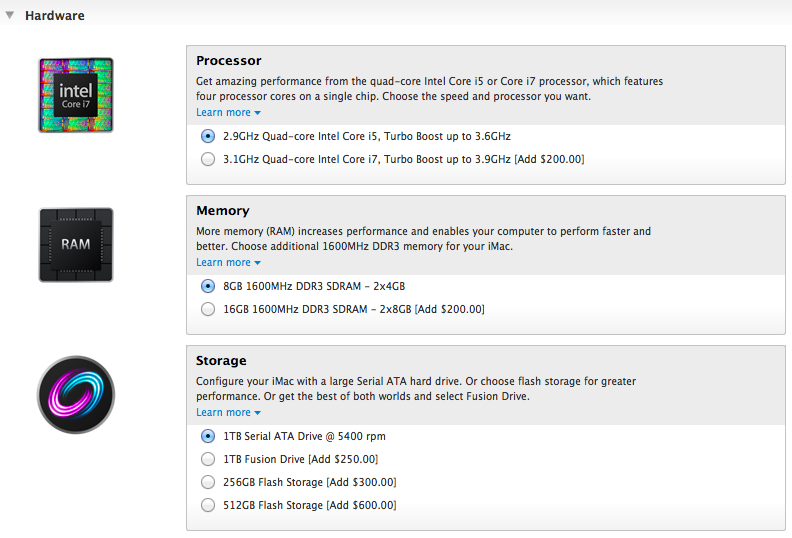
Task: Click the '[Add $250.00]' Fusion Drive price
Action: (343, 459)
